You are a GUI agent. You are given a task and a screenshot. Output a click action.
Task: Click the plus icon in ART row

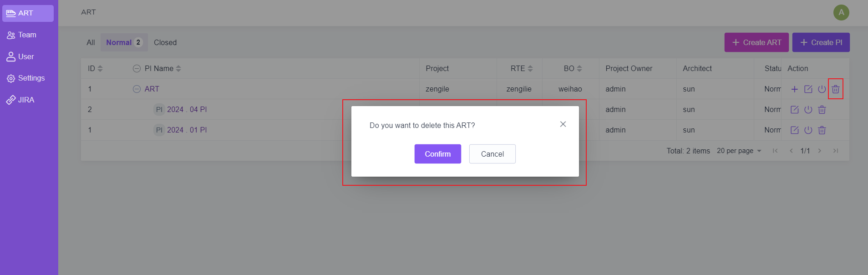794,89
